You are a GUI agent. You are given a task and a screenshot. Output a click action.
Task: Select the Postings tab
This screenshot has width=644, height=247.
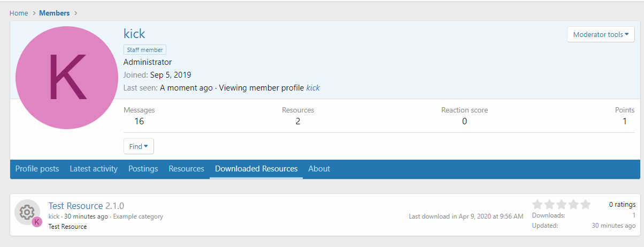[x=143, y=169]
